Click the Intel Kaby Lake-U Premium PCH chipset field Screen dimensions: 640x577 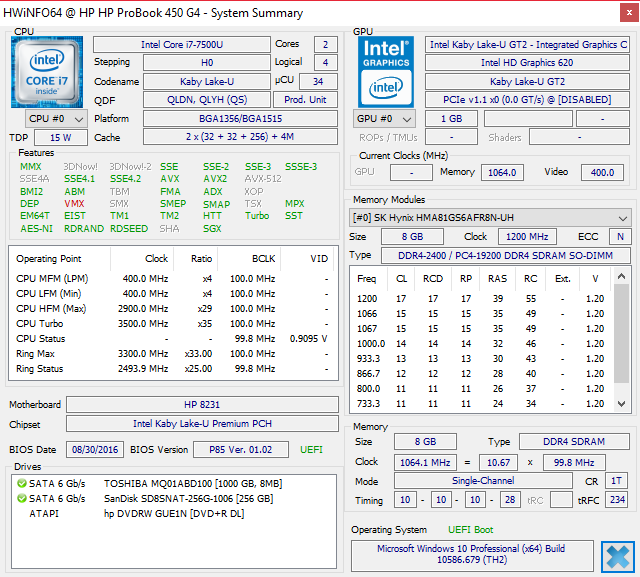coord(202,424)
